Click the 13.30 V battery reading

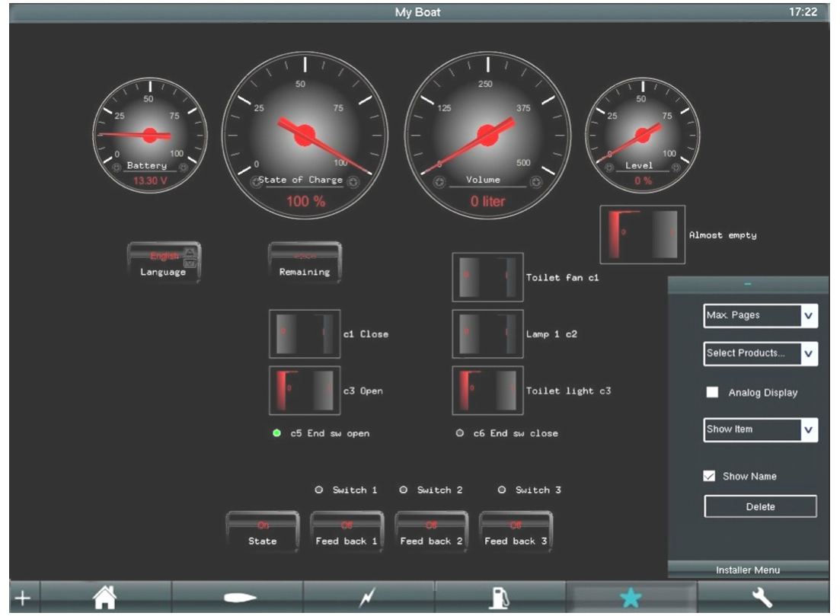[x=150, y=180]
